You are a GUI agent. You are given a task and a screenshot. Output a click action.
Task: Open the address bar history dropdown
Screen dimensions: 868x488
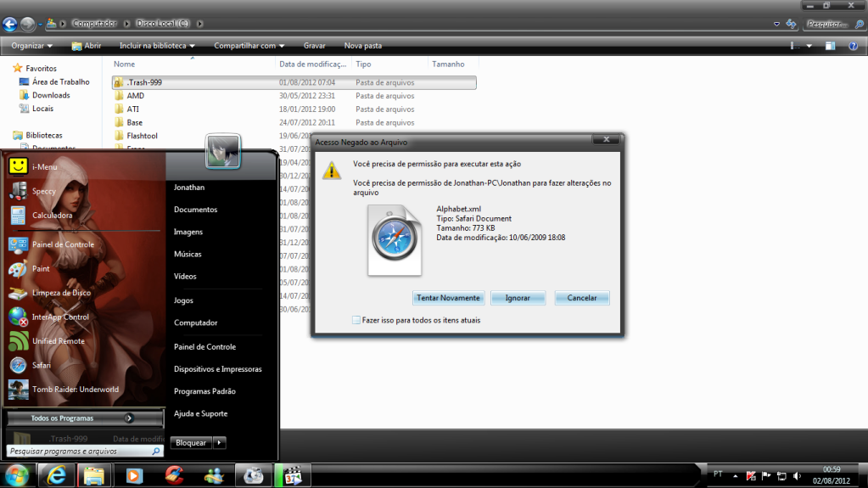(x=776, y=24)
